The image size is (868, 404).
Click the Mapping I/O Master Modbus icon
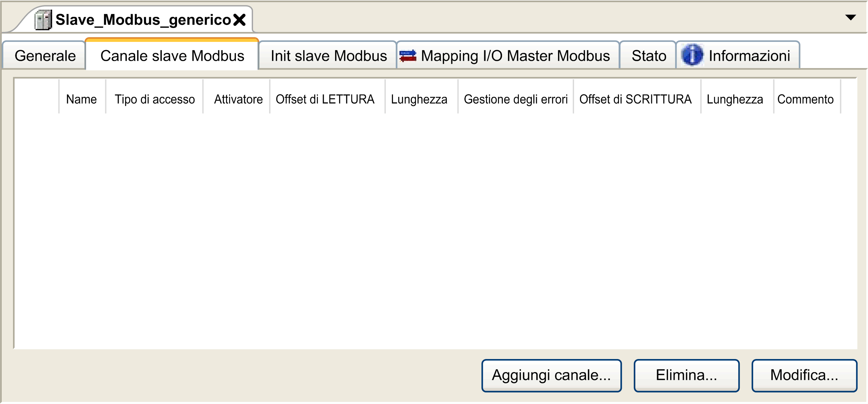407,56
